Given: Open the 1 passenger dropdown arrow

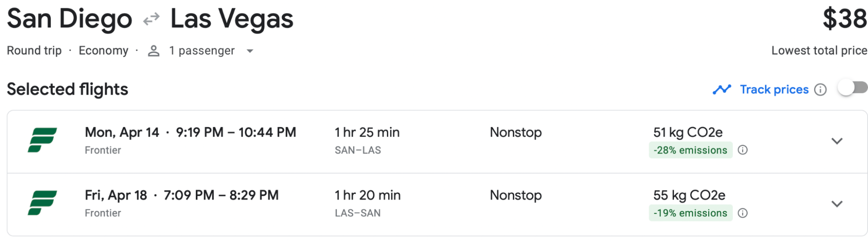Looking at the screenshot, I should click(250, 51).
